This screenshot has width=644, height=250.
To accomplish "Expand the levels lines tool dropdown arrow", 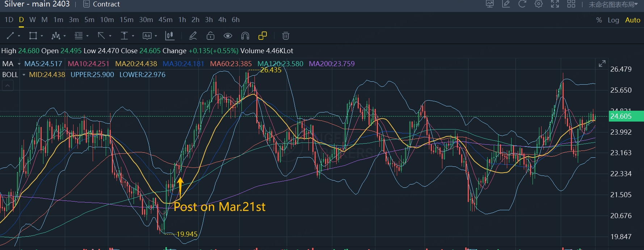I will point(87,36).
